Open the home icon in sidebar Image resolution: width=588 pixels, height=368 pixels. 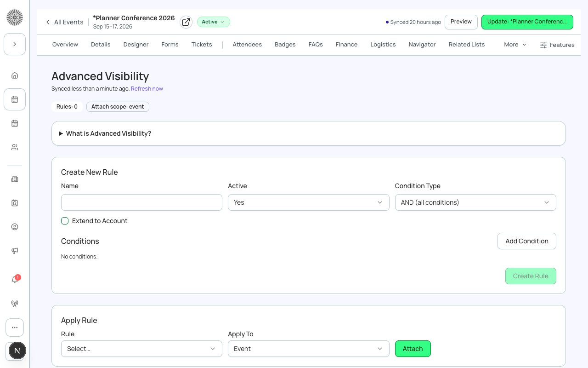click(x=15, y=75)
